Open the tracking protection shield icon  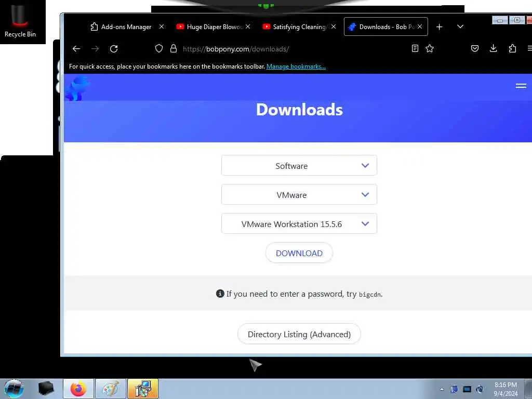159,48
